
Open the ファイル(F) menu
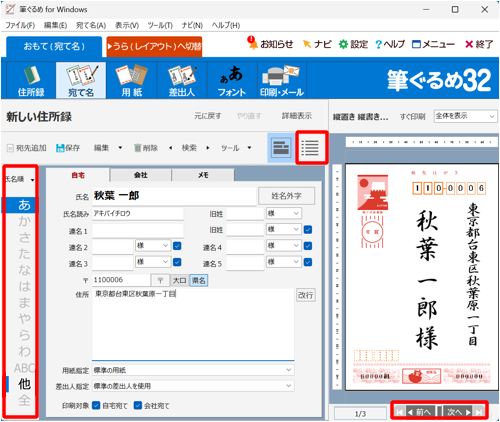(20, 25)
